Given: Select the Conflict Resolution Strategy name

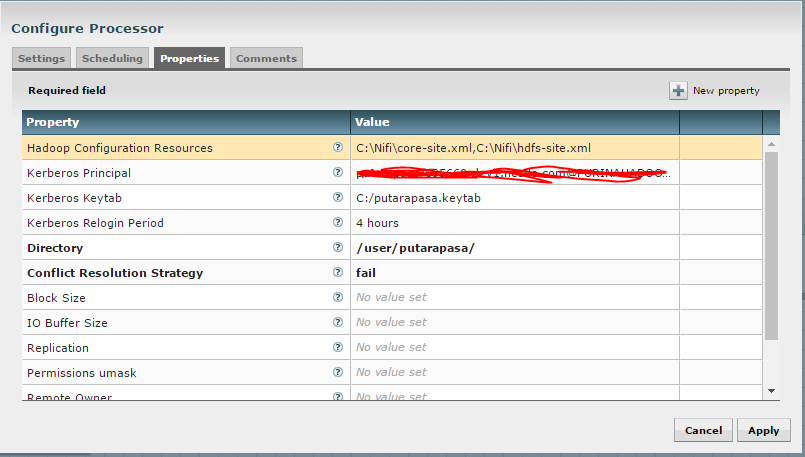Looking at the screenshot, I should coord(115,273).
